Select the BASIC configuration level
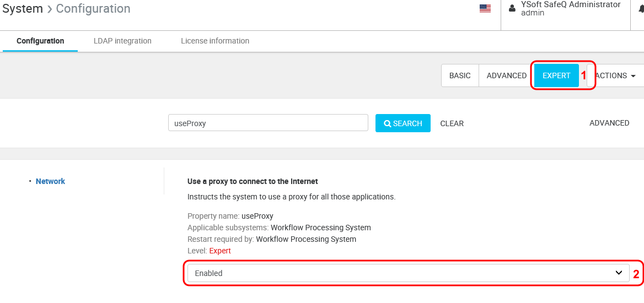The image size is (644, 303). 460,75
